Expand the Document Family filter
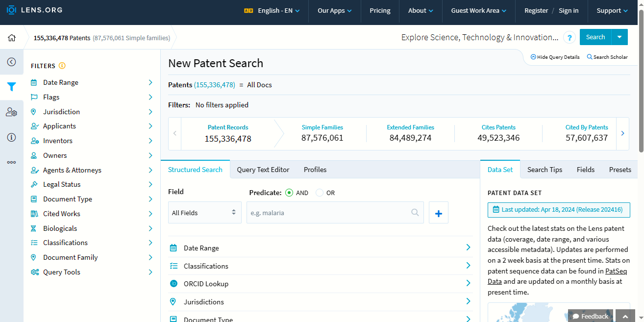 (92, 257)
